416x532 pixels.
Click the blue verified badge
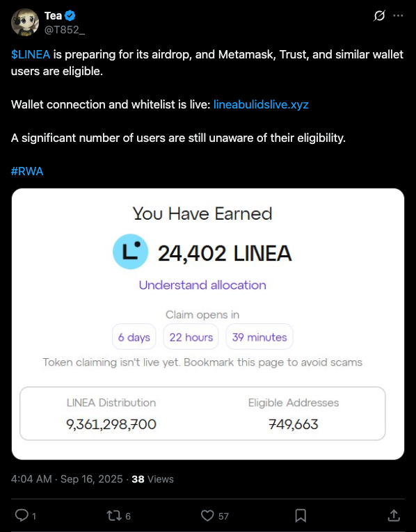click(70, 15)
